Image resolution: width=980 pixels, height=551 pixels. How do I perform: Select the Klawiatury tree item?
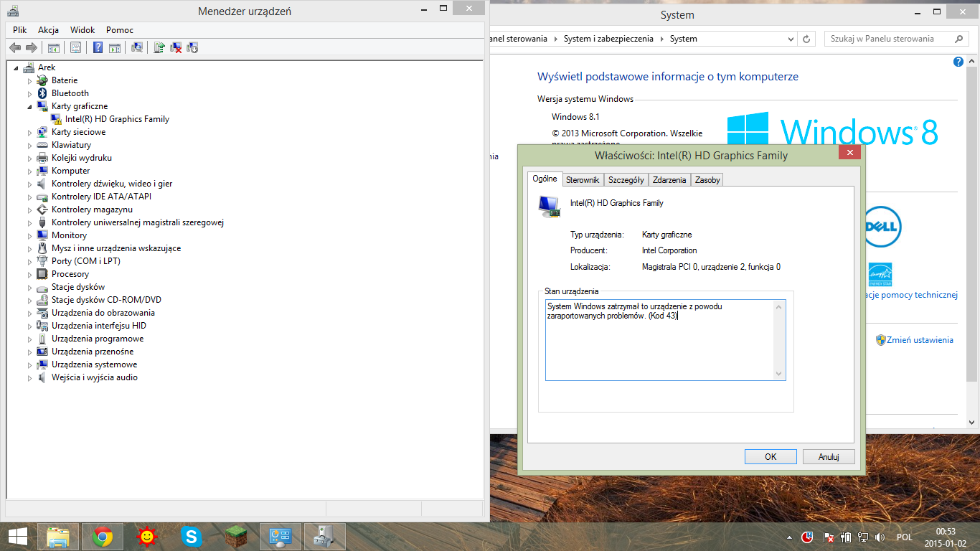point(71,145)
